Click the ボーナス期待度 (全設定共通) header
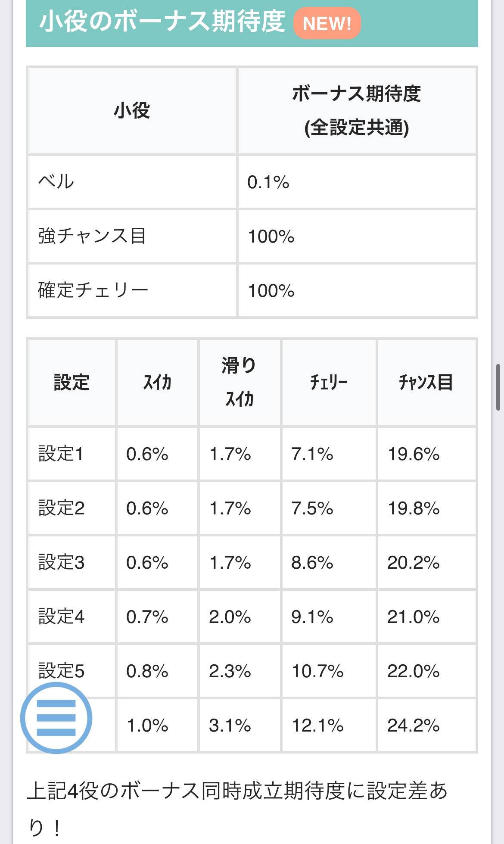 tap(357, 111)
